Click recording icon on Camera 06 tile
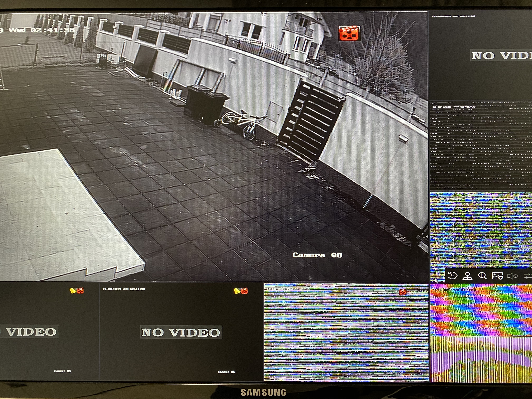The width and height of the screenshot is (532, 399). click(245, 291)
